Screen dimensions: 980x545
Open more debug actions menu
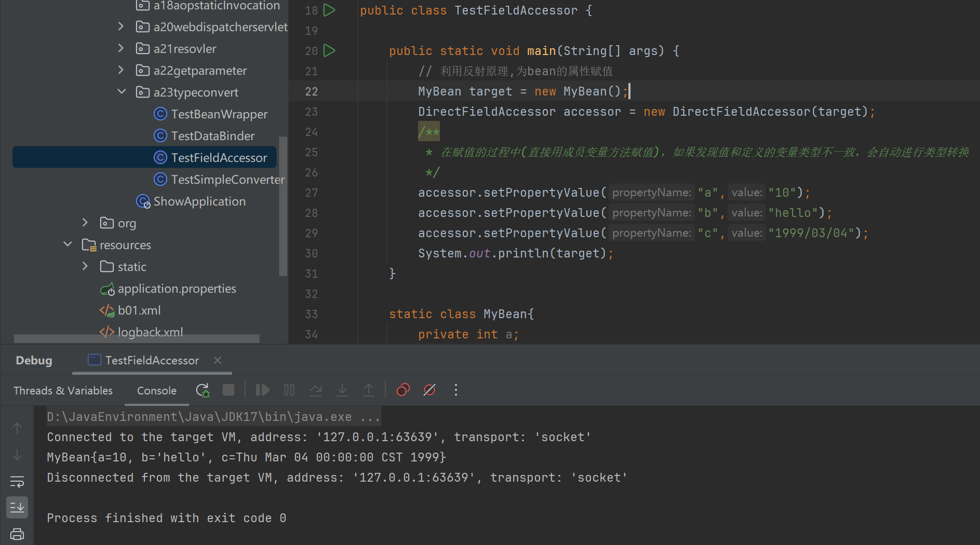(456, 390)
